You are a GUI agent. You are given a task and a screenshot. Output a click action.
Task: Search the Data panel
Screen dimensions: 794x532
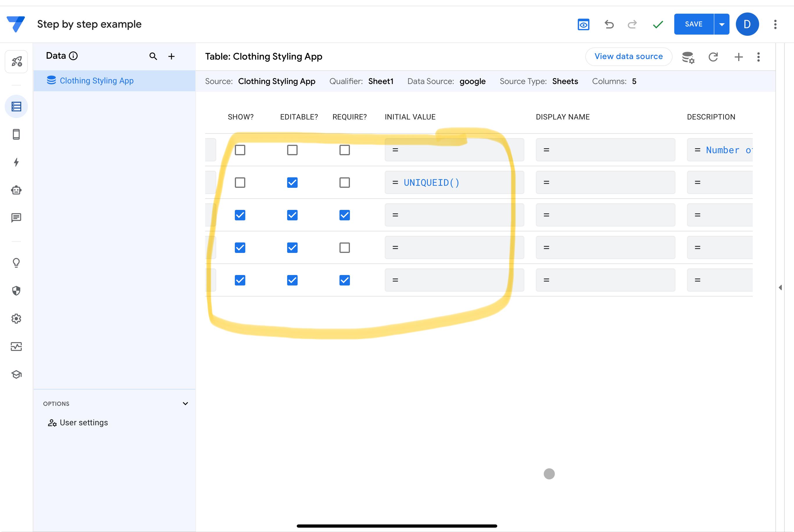click(x=153, y=56)
